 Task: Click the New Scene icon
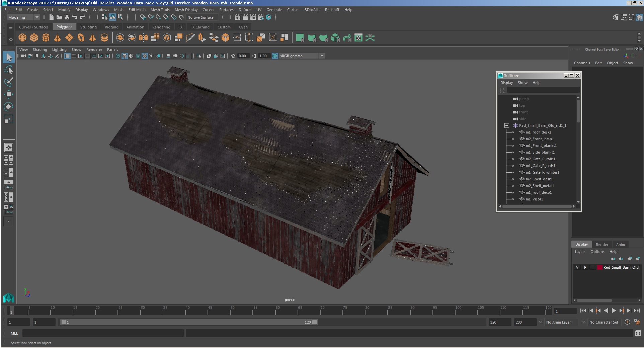pos(51,17)
